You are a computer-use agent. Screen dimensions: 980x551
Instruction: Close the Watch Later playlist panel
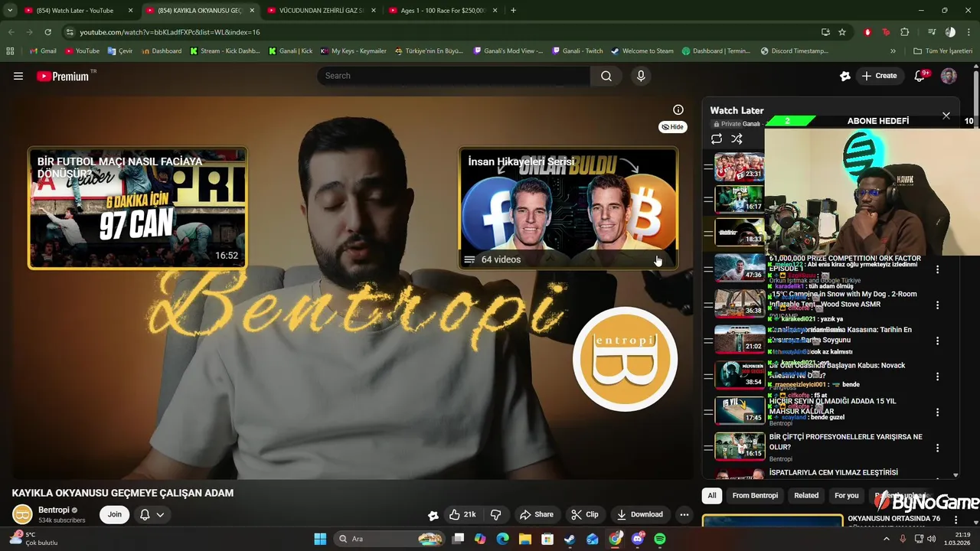pos(946,116)
